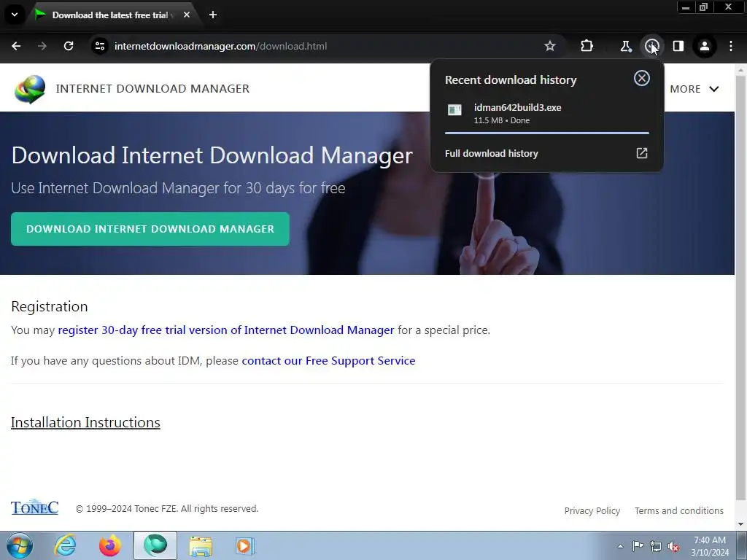The width and height of the screenshot is (747, 560).
Task: Open the Windows Start button
Action: pos(20,545)
